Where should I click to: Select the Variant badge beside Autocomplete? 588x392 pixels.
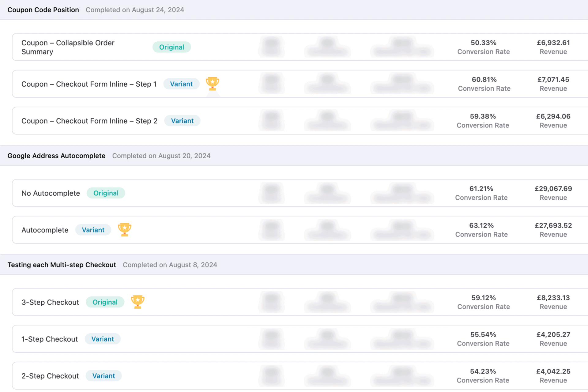click(93, 230)
